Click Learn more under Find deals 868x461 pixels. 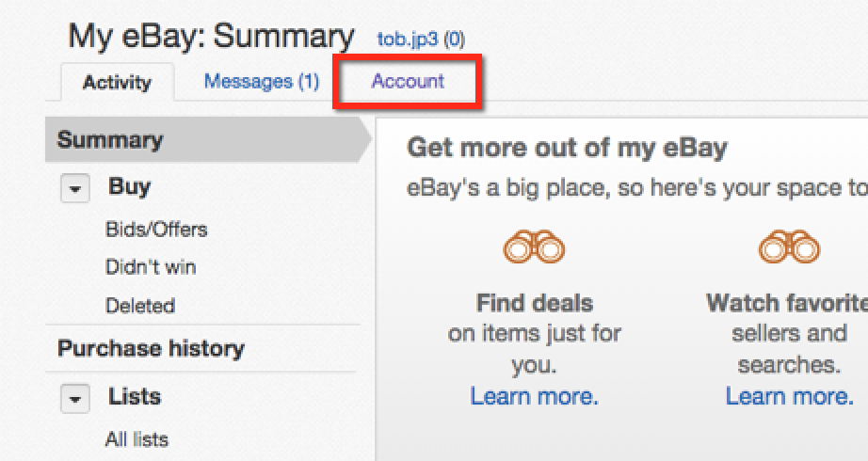pos(534,396)
